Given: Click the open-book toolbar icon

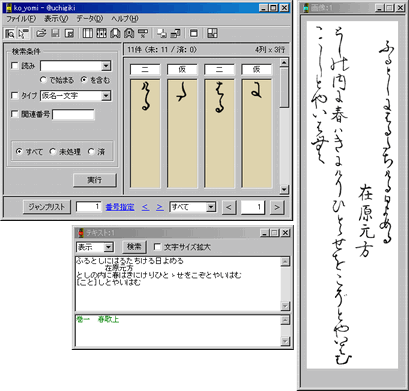Looking at the screenshot, I should coord(115,33).
